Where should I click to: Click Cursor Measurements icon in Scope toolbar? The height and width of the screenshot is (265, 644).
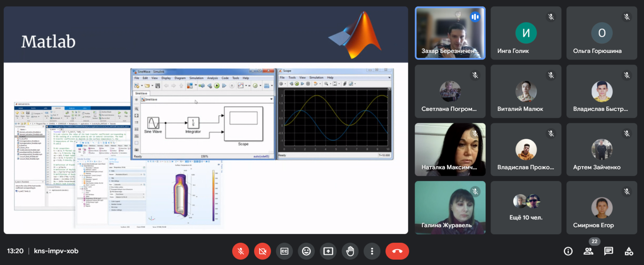tap(351, 83)
